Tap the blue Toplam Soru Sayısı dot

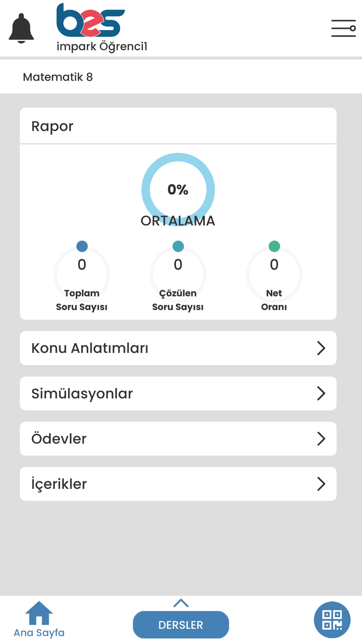pos(82,246)
